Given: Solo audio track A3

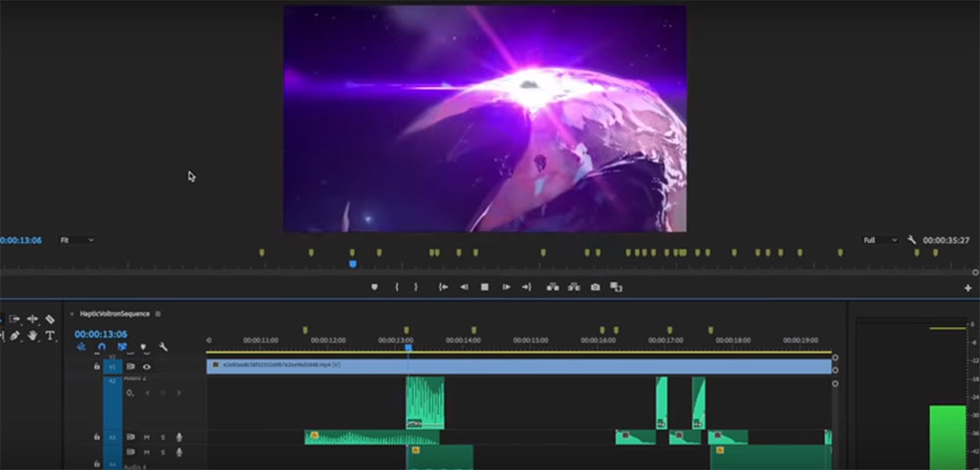Looking at the screenshot, I should tap(163, 437).
